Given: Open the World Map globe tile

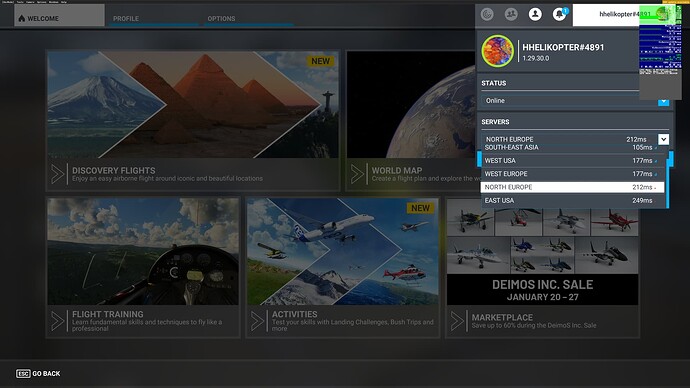Looking at the screenshot, I should (x=411, y=104).
